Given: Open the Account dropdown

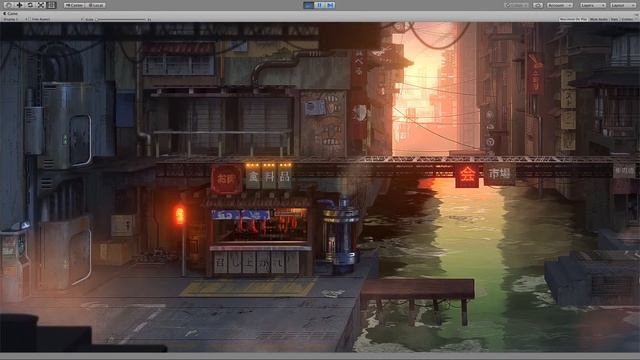Looking at the screenshot, I should coord(560,5).
